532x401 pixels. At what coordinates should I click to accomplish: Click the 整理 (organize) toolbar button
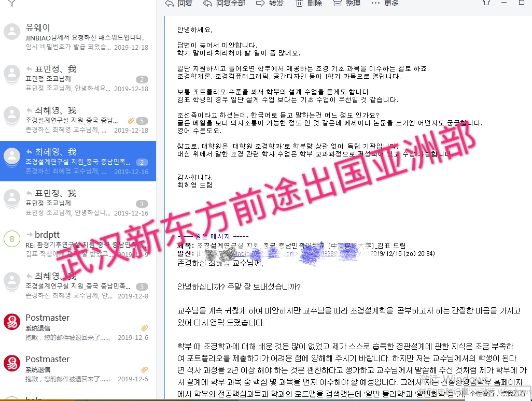click(x=347, y=3)
